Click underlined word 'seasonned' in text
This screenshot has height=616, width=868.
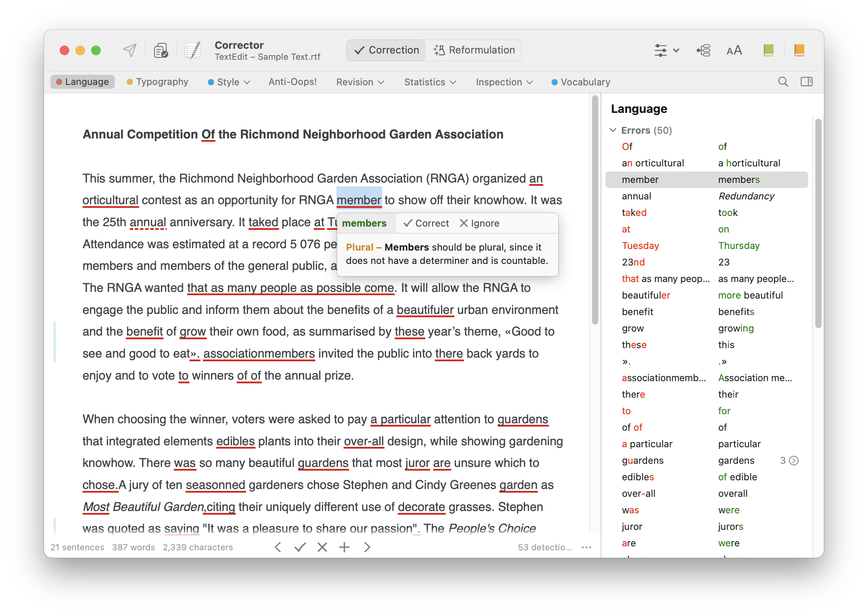[215, 485]
